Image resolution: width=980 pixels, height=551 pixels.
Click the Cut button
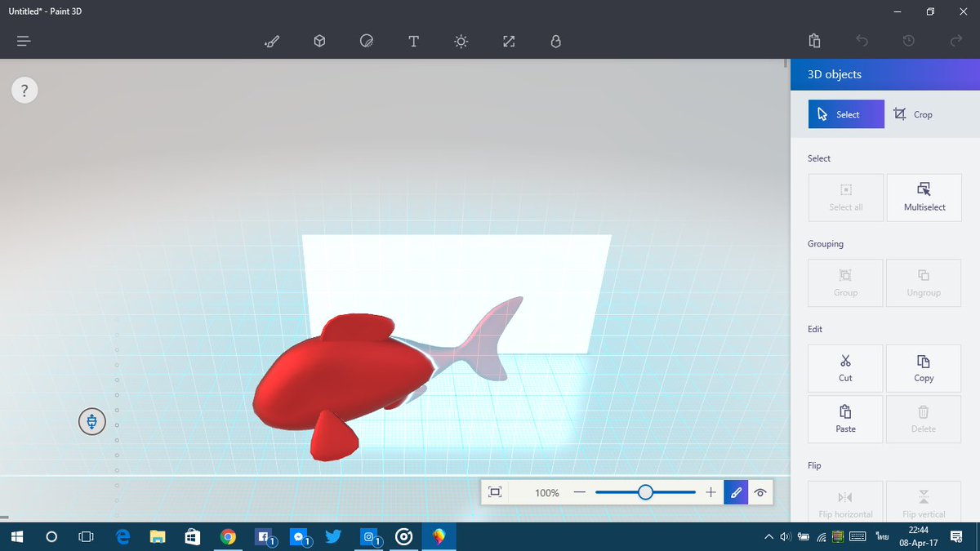(845, 368)
